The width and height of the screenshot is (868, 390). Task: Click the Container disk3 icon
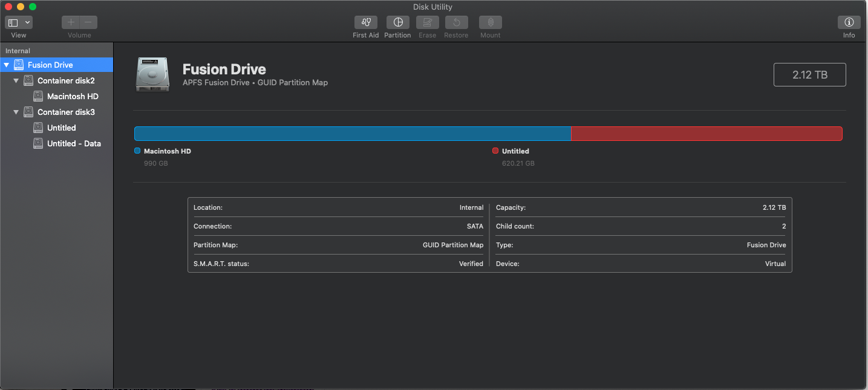coord(28,112)
